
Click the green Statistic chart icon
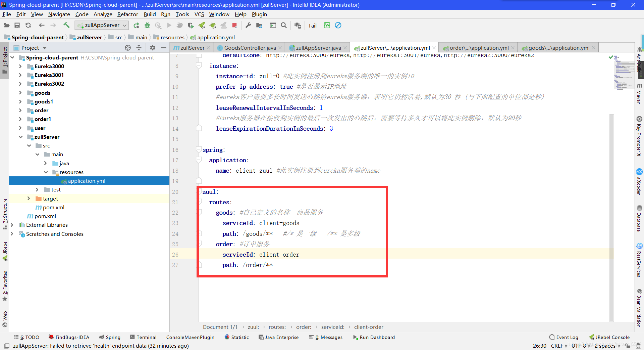point(327,25)
